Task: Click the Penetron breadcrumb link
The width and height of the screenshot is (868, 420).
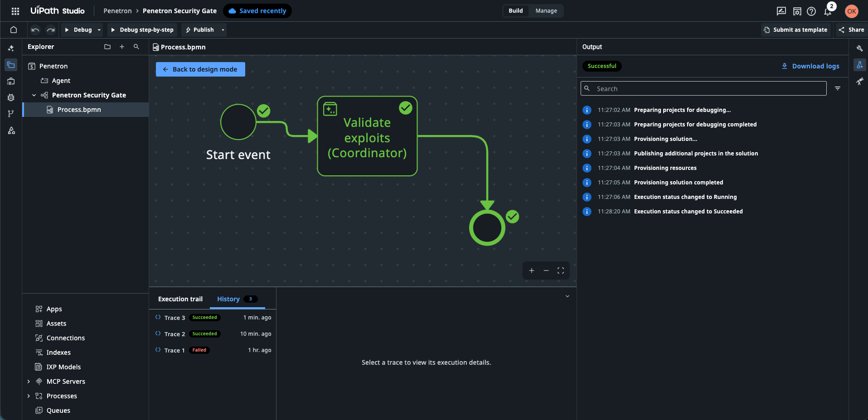Action: coord(117,11)
